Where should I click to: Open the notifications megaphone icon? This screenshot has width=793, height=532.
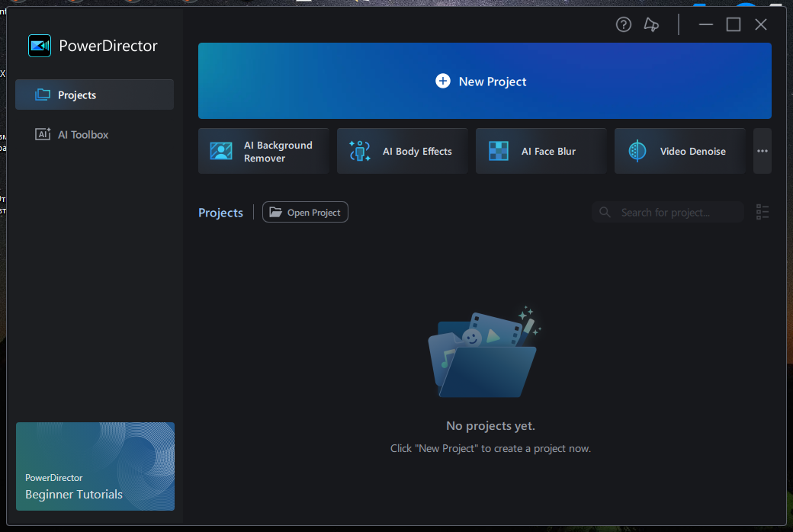tap(651, 25)
